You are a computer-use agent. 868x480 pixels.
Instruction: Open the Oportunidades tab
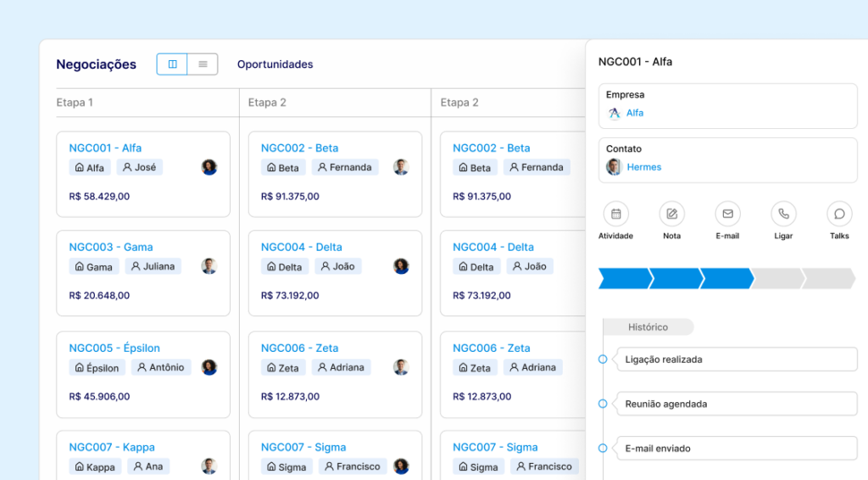point(275,64)
